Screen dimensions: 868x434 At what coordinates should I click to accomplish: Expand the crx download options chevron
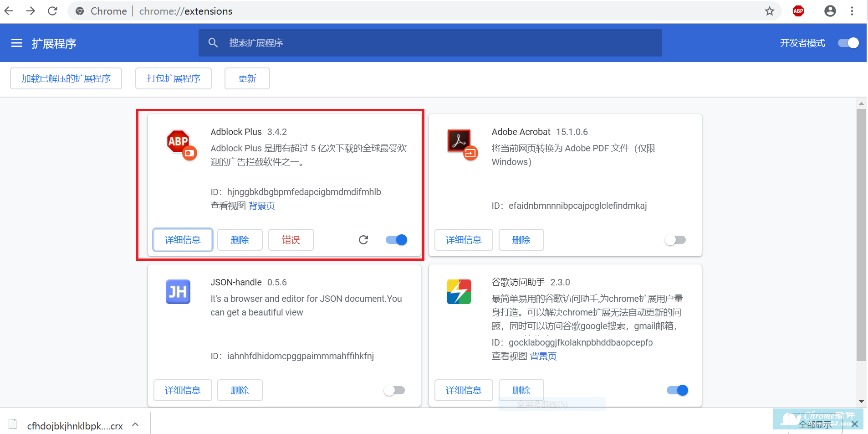click(x=135, y=424)
